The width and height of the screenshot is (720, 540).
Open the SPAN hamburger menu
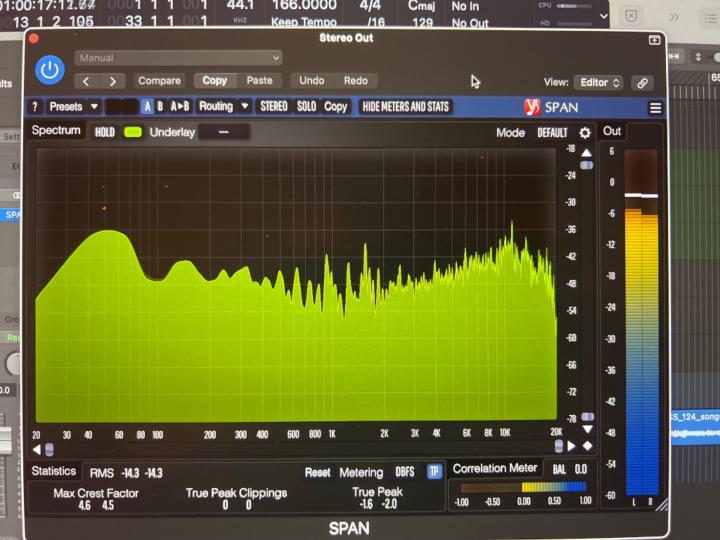656,108
